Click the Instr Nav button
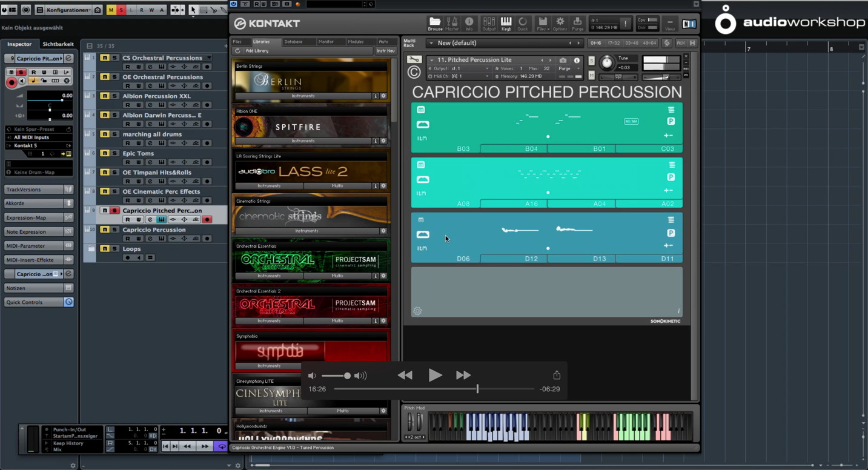868x470 pixels. tap(386, 50)
